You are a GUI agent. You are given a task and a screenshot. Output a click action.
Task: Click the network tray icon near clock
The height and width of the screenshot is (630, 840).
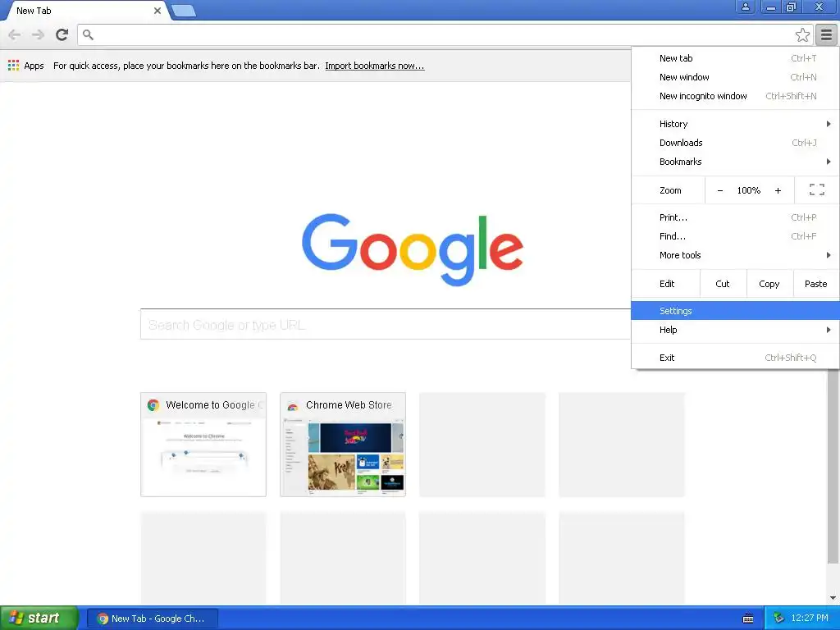(778, 619)
